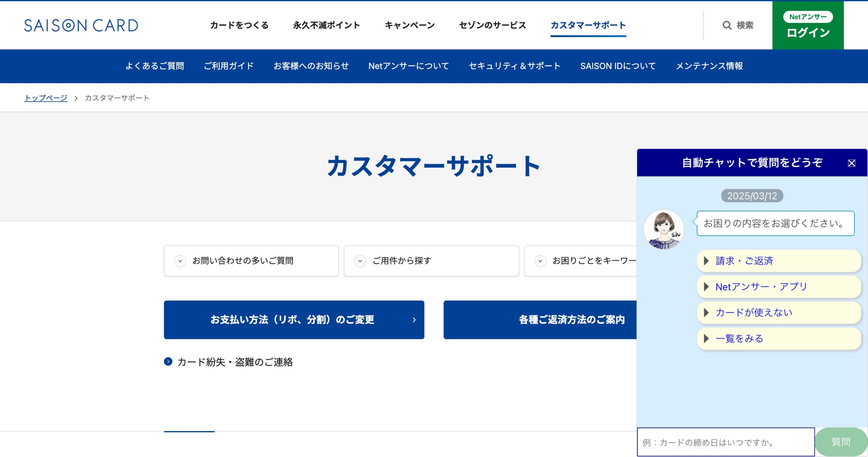Open the キャンペーン menu
This screenshot has height=457, width=868.
tap(410, 25)
